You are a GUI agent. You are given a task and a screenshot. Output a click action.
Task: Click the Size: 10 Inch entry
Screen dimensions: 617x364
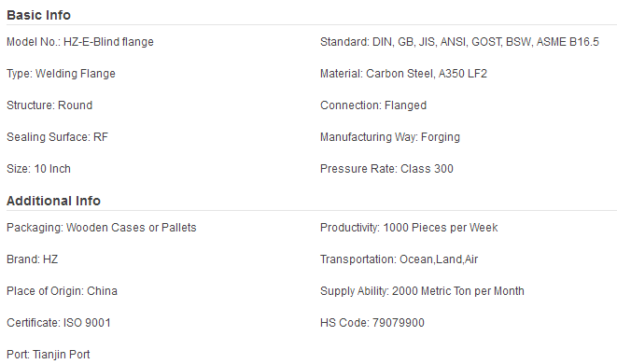[x=38, y=169]
